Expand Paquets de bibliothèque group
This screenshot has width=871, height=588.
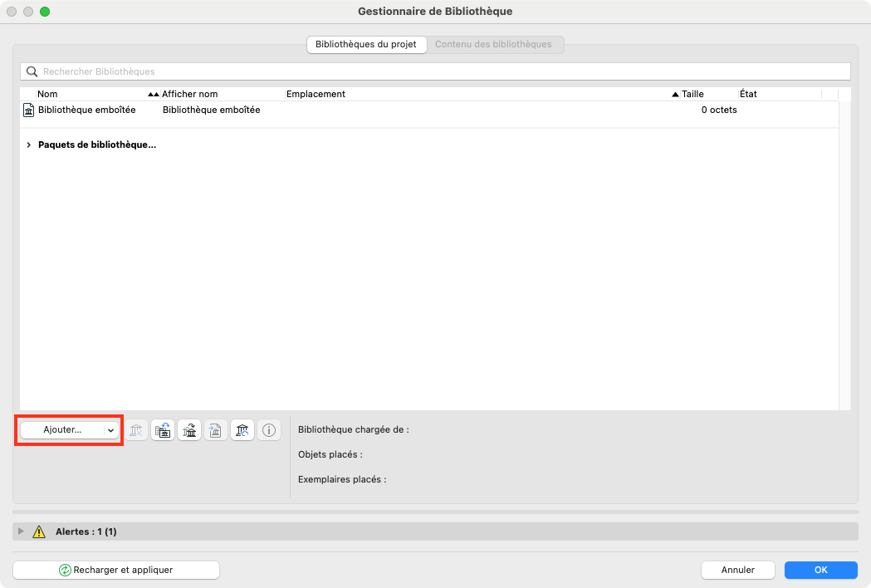pos(29,145)
